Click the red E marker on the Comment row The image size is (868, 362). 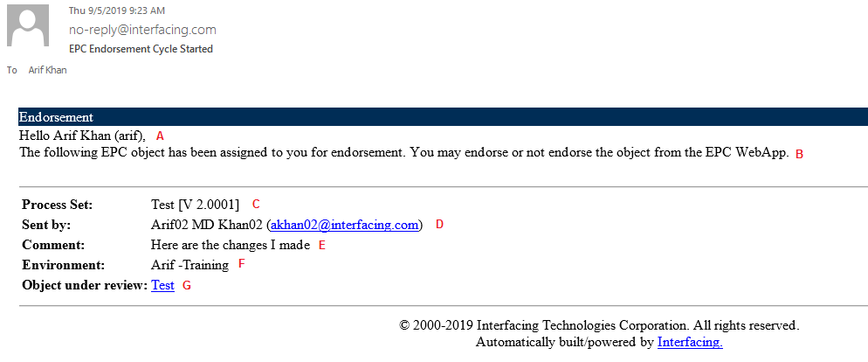321,246
